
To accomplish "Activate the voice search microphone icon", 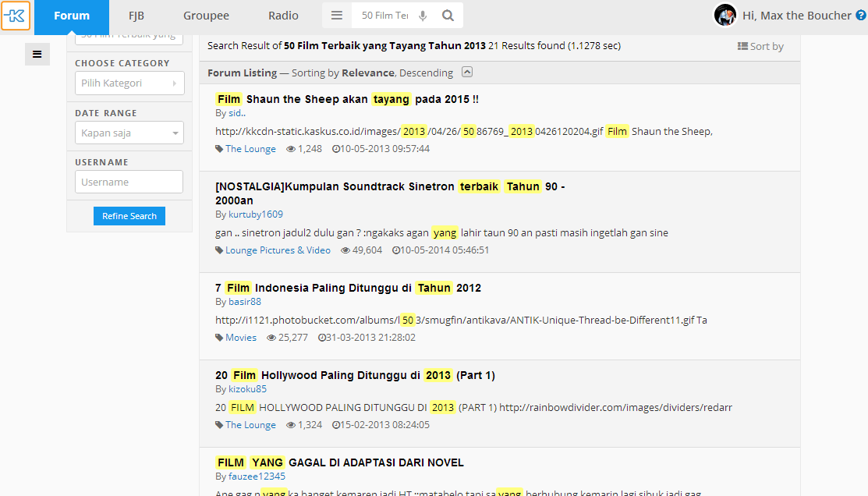I will click(422, 15).
